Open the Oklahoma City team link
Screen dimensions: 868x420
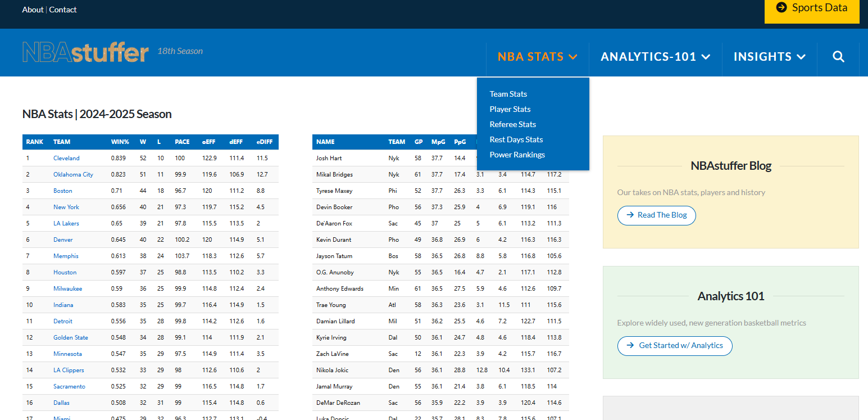tap(73, 175)
